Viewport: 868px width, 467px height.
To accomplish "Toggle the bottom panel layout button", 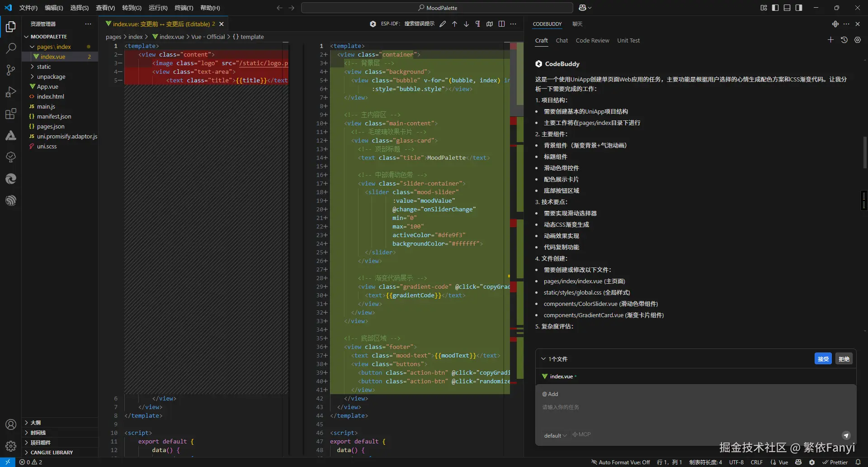I will click(787, 8).
